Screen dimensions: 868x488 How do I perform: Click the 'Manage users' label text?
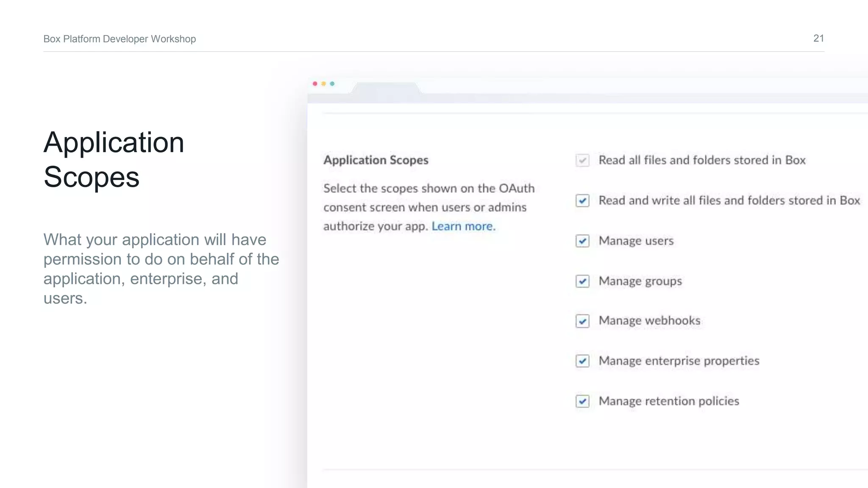coord(636,241)
